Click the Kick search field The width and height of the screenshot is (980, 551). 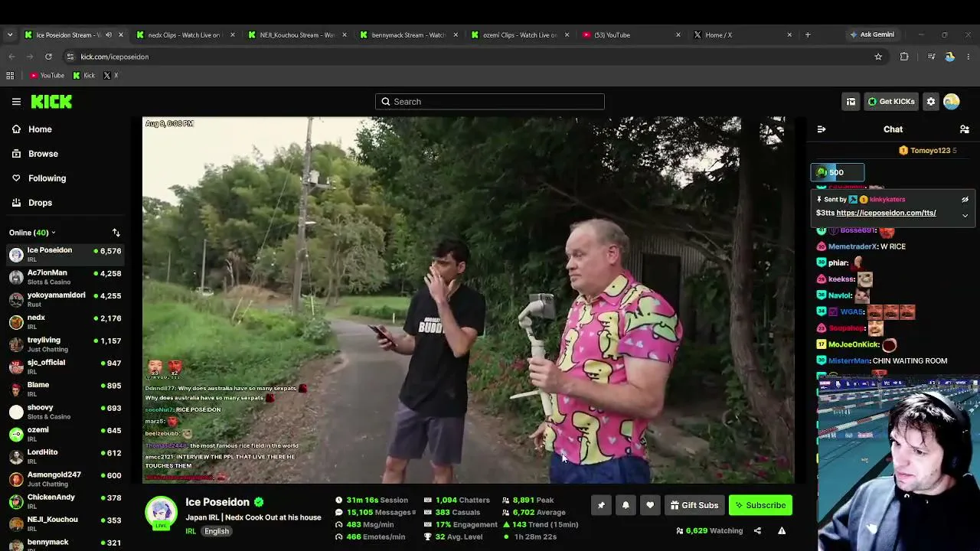click(x=490, y=102)
